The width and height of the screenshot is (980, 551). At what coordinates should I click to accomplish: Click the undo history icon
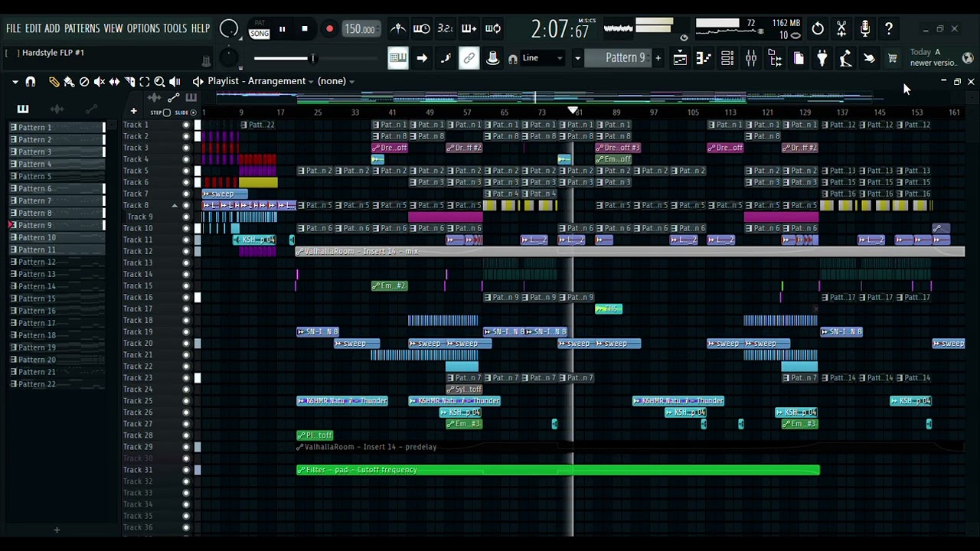point(818,29)
